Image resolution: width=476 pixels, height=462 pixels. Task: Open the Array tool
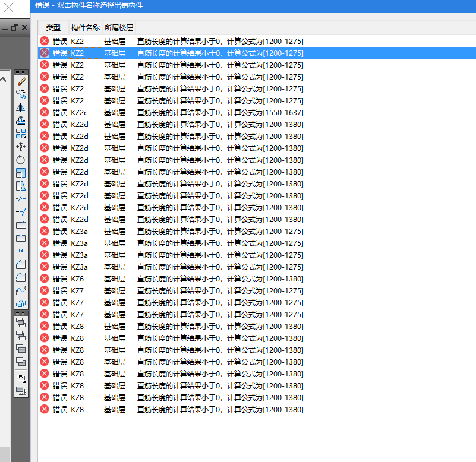coord(21,134)
